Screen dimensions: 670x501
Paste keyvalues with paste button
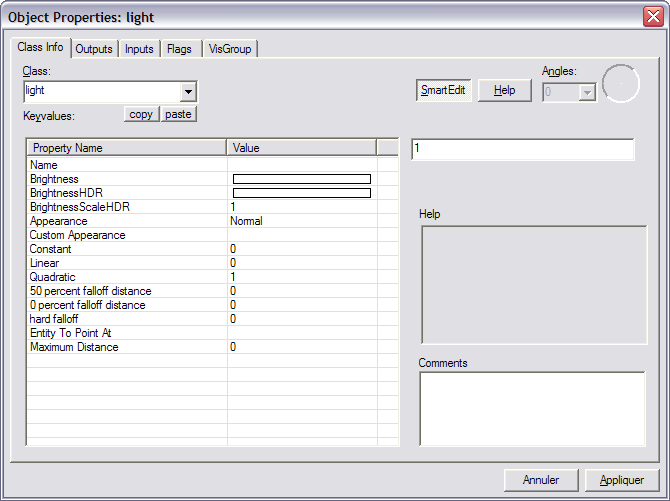pyautogui.click(x=178, y=114)
